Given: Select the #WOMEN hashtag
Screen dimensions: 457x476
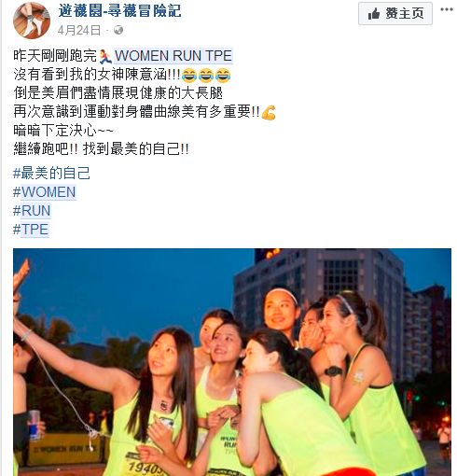Looking at the screenshot, I should [x=45, y=192].
